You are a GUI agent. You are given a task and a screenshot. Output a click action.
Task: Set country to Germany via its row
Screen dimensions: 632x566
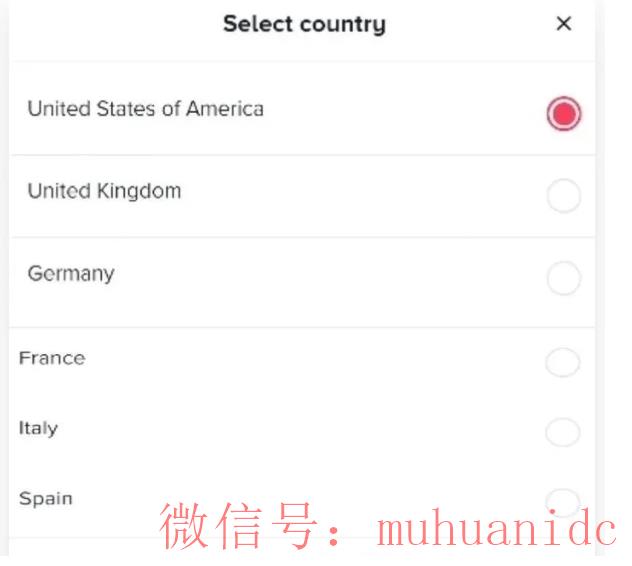click(x=300, y=279)
